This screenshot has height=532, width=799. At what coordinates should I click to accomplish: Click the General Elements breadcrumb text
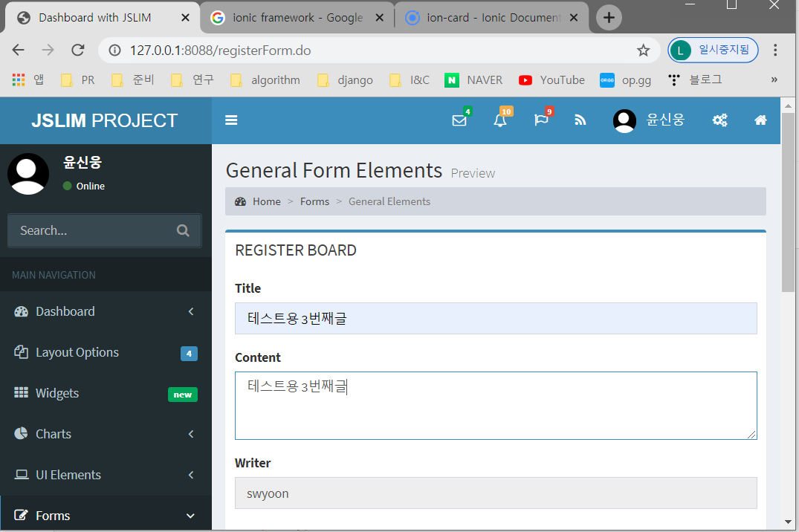click(389, 202)
